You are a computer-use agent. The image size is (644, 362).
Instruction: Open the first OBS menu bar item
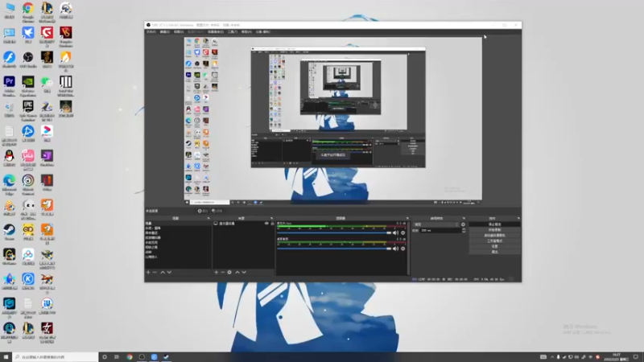[x=151, y=31]
